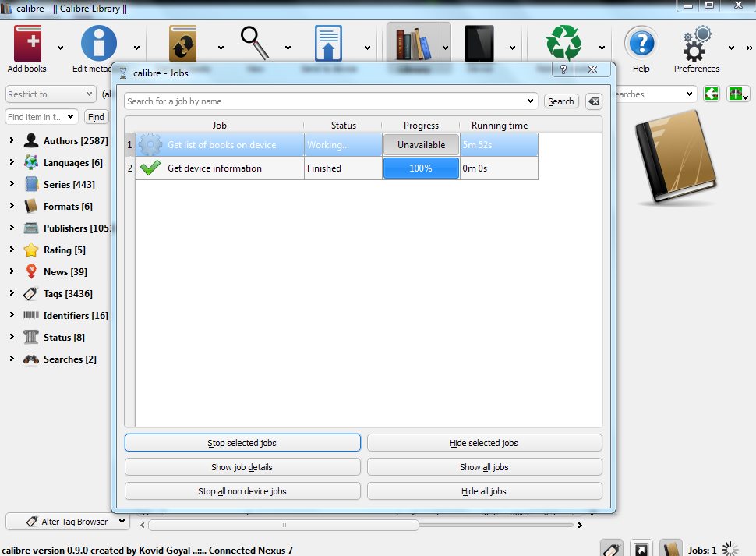756x556 pixels.
Task: Click the Convert books icon
Action: pos(182,44)
